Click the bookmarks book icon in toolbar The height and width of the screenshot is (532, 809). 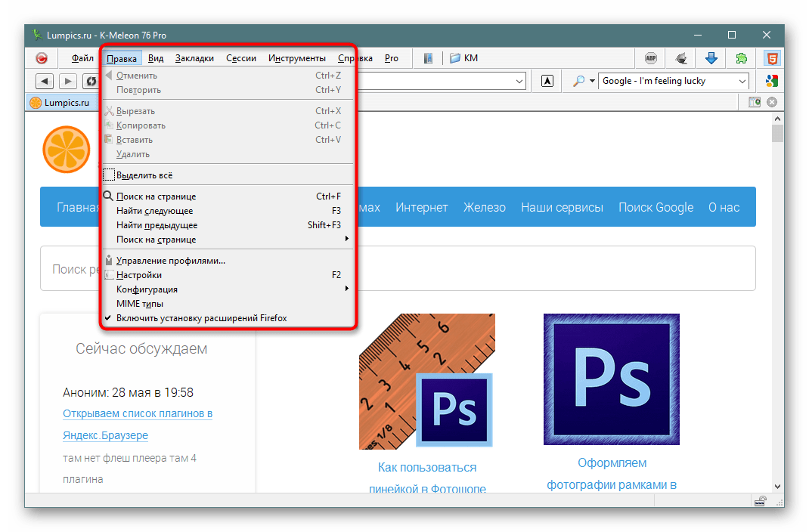(x=428, y=58)
